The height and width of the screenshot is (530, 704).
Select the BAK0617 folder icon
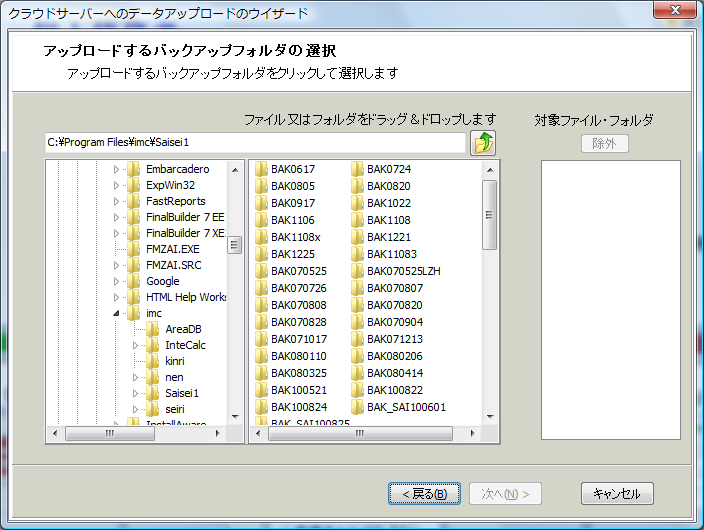(x=261, y=169)
